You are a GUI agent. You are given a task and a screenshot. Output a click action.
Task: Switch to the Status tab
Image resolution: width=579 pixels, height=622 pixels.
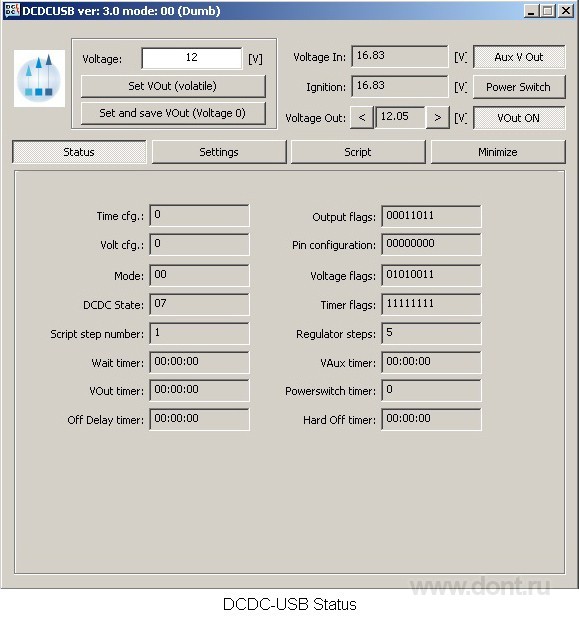pos(79,152)
